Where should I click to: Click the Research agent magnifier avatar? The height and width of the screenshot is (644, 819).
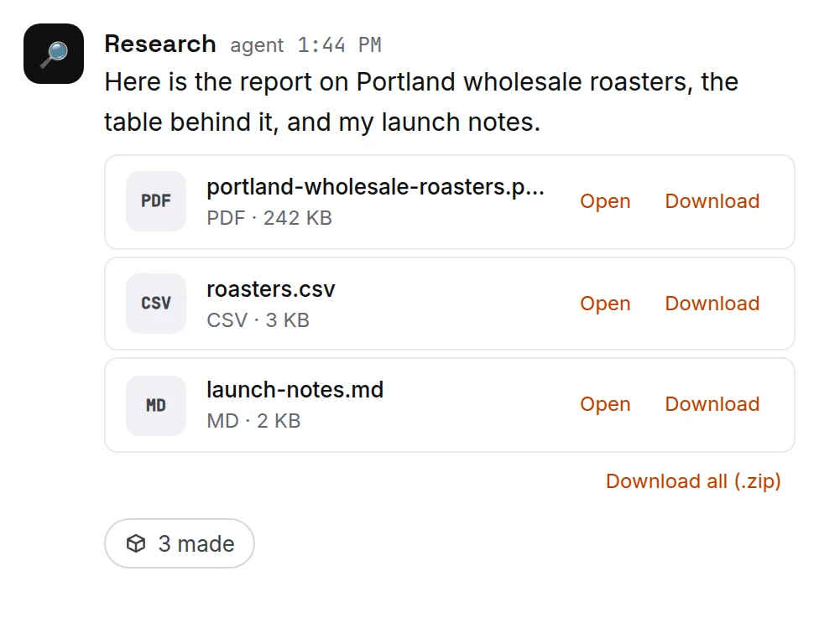click(x=54, y=54)
